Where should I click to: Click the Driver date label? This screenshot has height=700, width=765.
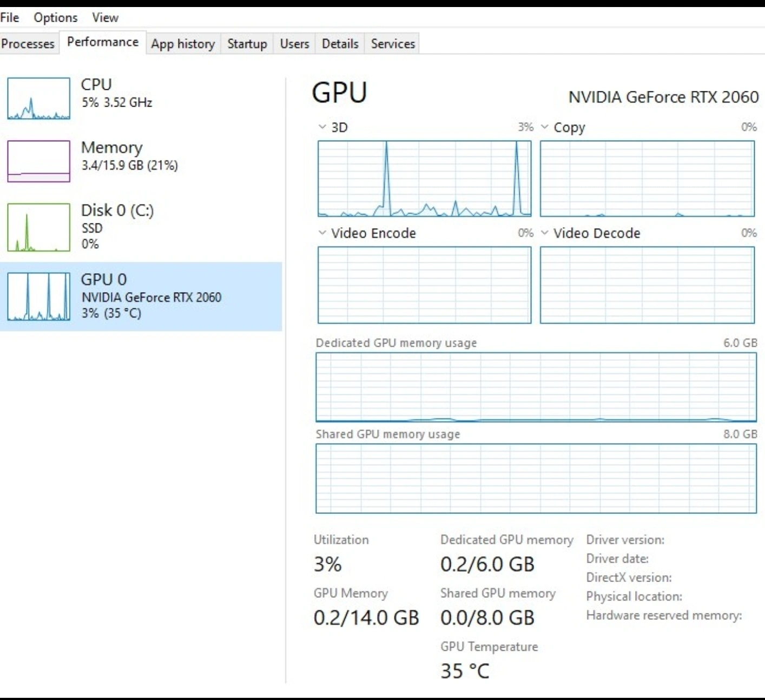coord(617,559)
